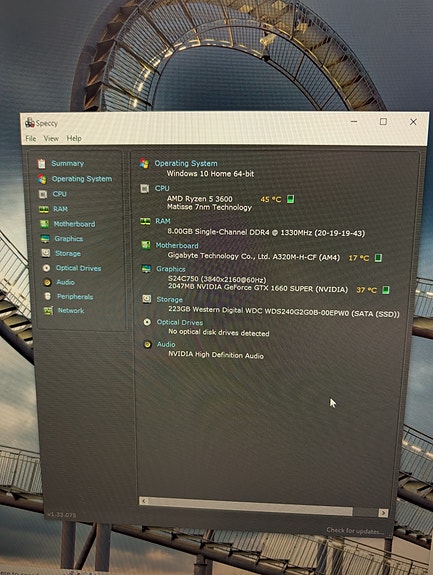This screenshot has width=433, height=575.
Task: Click the GPU temperature indicator next to 37 °C
Action: coord(385,290)
